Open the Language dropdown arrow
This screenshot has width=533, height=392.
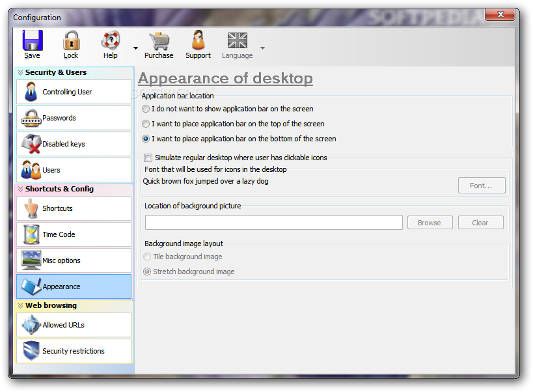tap(262, 48)
